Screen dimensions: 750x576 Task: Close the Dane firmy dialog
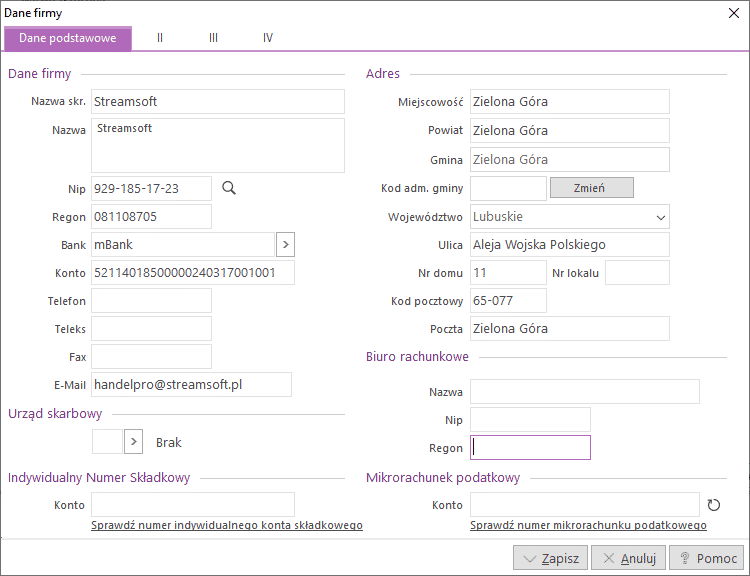[x=734, y=13]
